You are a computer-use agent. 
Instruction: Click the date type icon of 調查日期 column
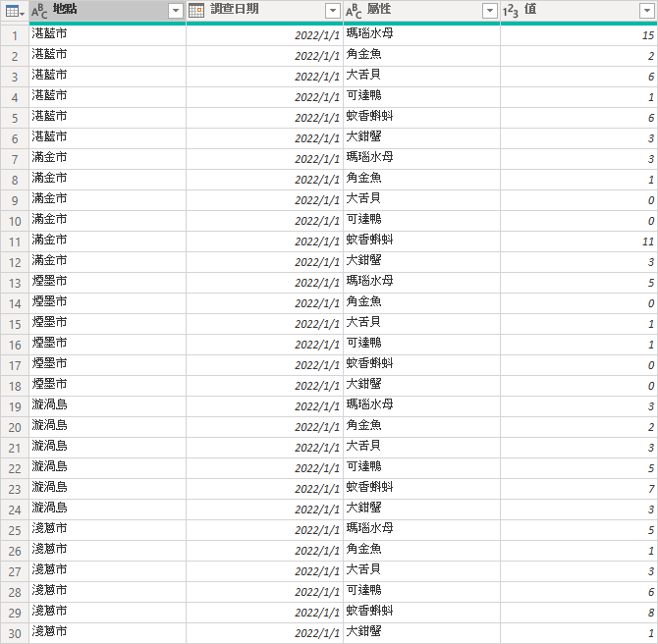(x=196, y=11)
